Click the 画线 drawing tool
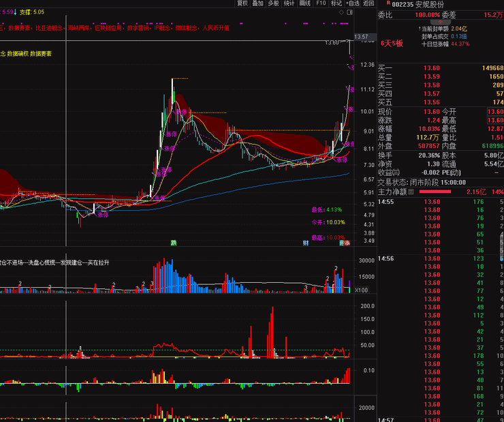504x422 pixels. [x=305, y=3]
